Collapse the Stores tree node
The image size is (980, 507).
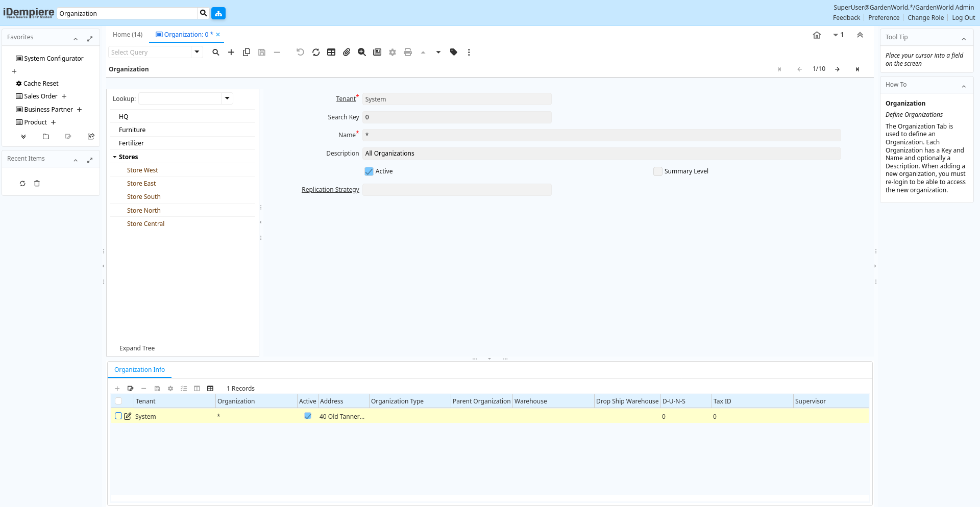[115, 157]
